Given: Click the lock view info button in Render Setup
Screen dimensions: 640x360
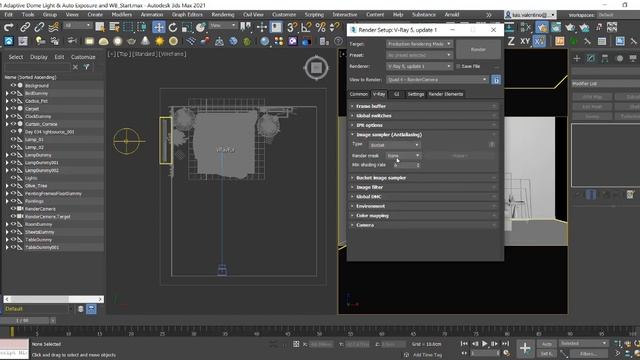Looking at the screenshot, I should [496, 80].
